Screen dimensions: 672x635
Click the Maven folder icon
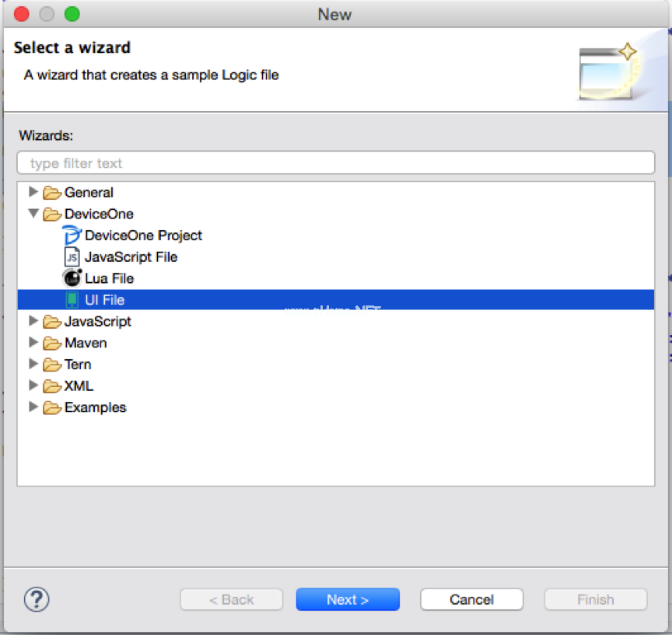(52, 344)
